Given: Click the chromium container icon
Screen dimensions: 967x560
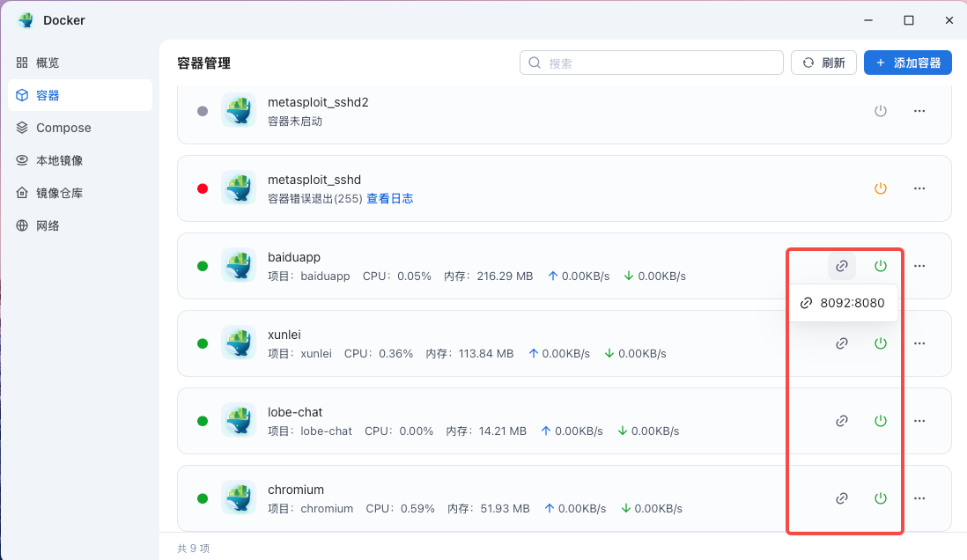Looking at the screenshot, I should point(239,497).
